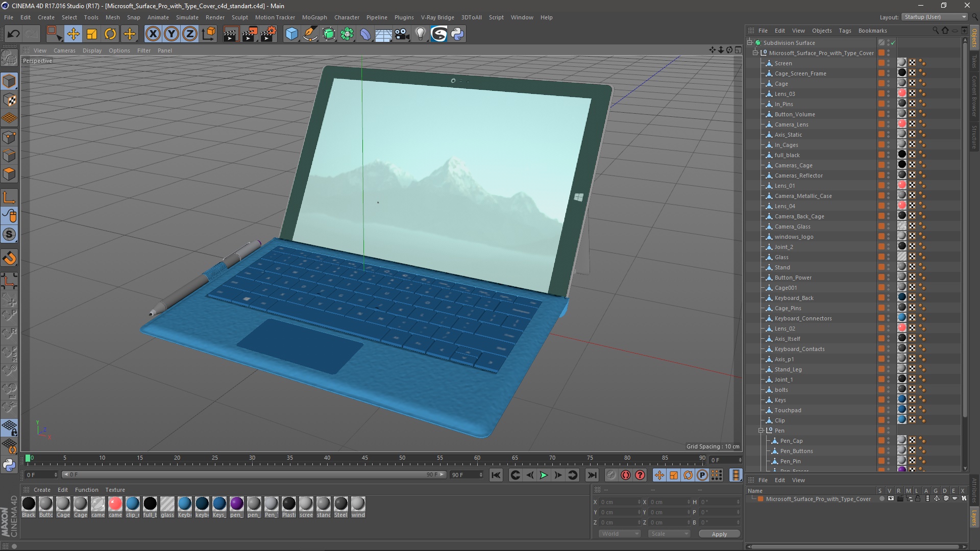Open viewport Cameras menu

pyautogui.click(x=64, y=51)
